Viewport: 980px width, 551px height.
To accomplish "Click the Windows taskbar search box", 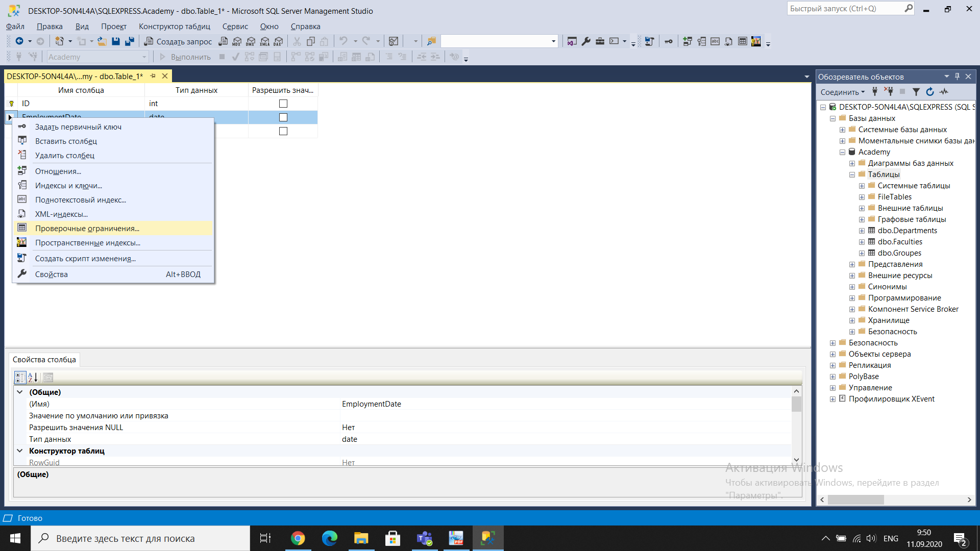I will coord(140,538).
